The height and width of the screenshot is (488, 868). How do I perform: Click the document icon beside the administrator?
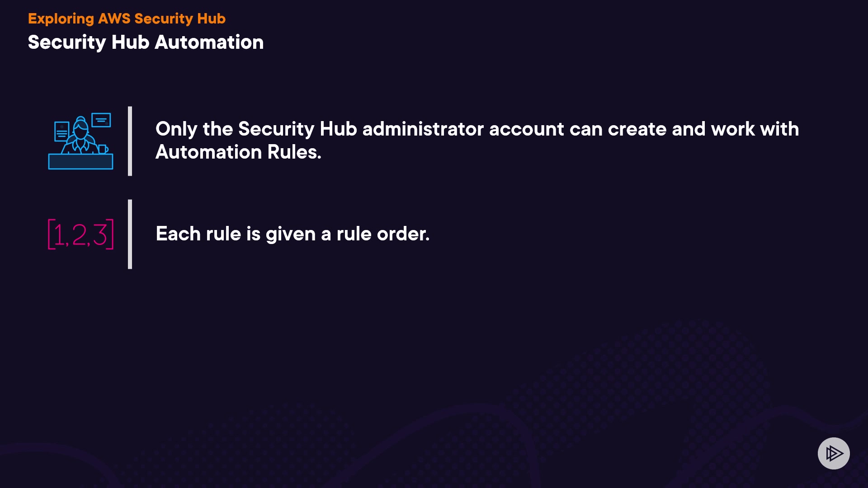click(x=61, y=131)
